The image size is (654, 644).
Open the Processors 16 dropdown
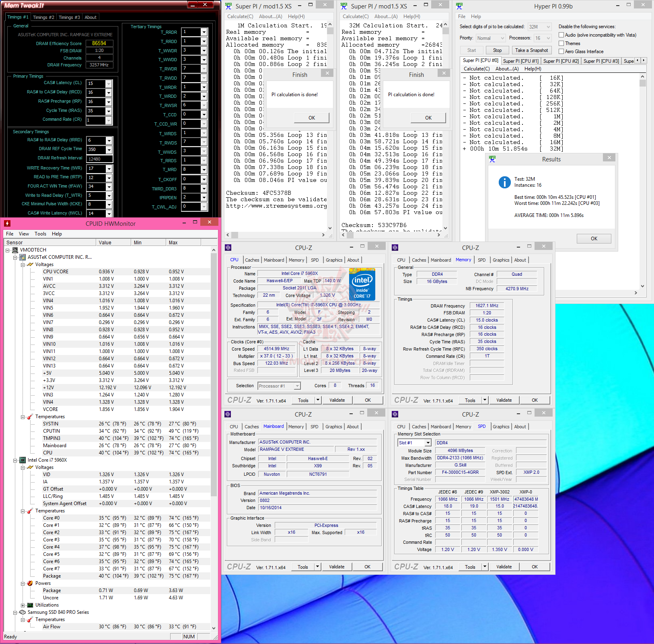pyautogui.click(x=542, y=38)
